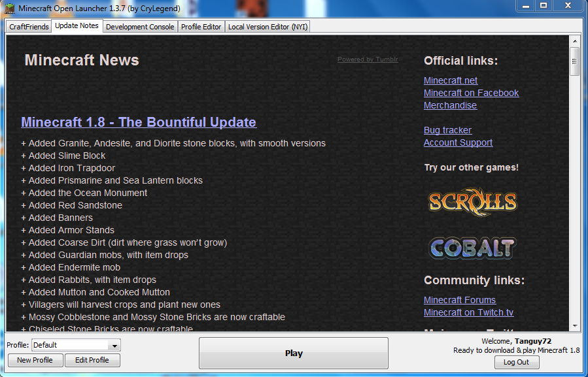Click the Granite, Andesite, and Diorite line

(x=173, y=143)
